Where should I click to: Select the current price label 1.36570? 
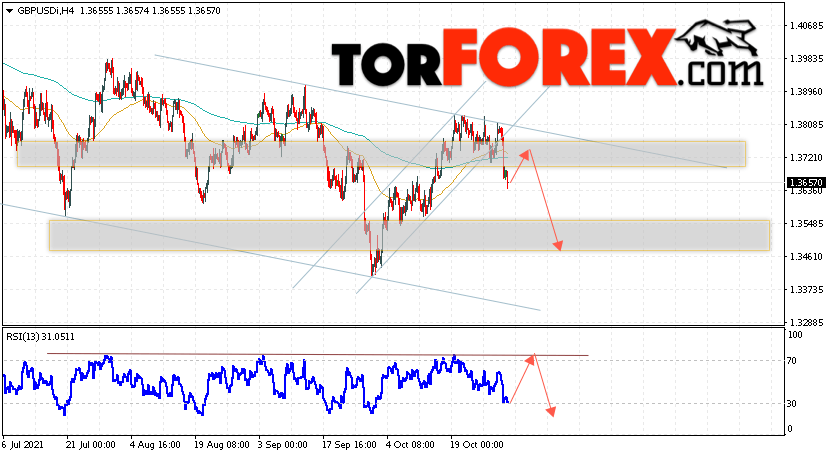[x=806, y=183]
